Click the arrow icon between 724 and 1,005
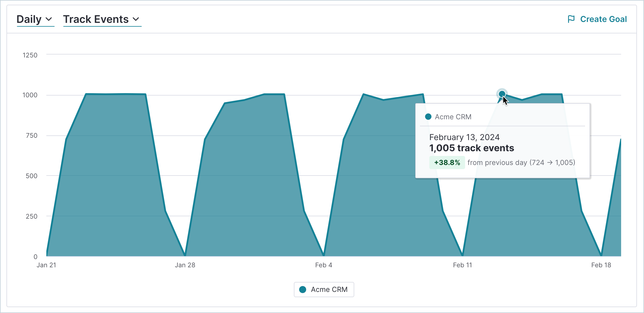This screenshot has height=313, width=644. [x=550, y=163]
